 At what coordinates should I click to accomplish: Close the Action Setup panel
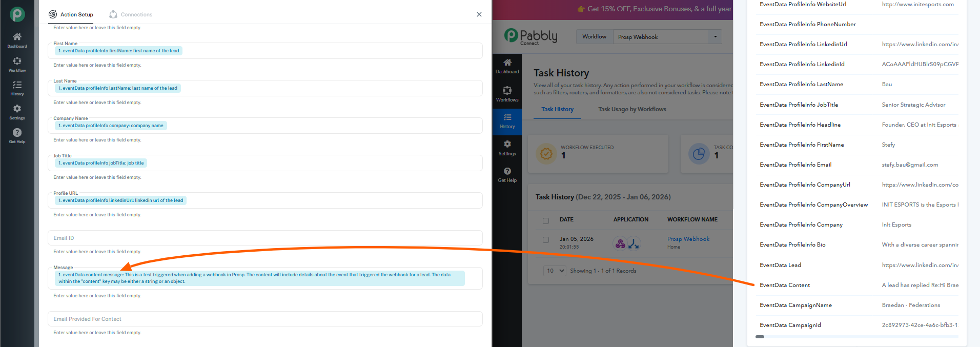479,14
